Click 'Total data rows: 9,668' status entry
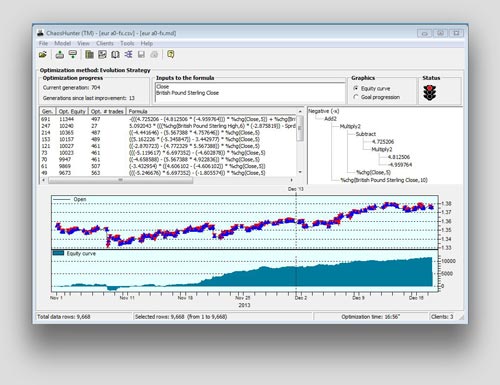Image resolution: width=500 pixels, height=385 pixels. (x=64, y=317)
